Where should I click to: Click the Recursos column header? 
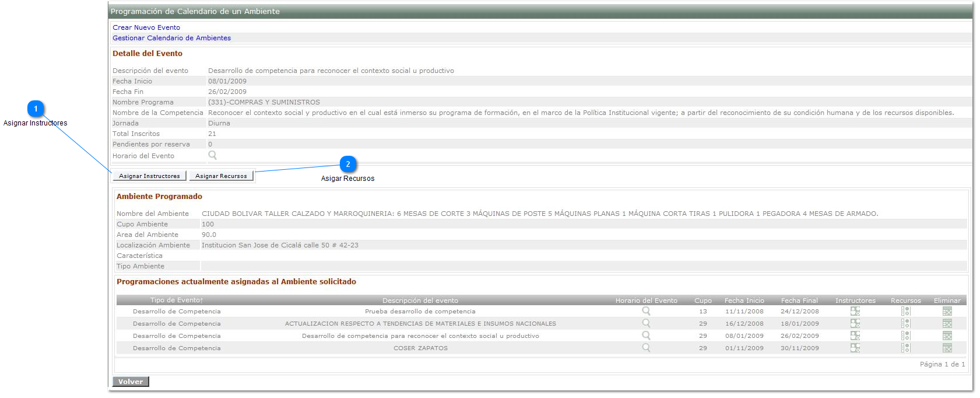click(x=906, y=301)
